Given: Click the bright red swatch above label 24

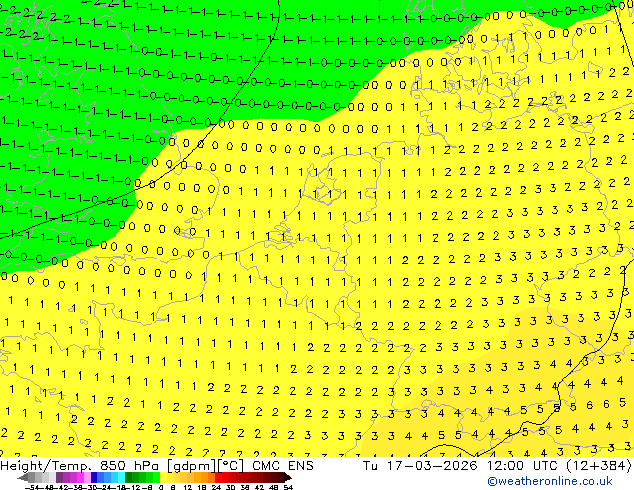Looking at the screenshot, I should (218, 478).
